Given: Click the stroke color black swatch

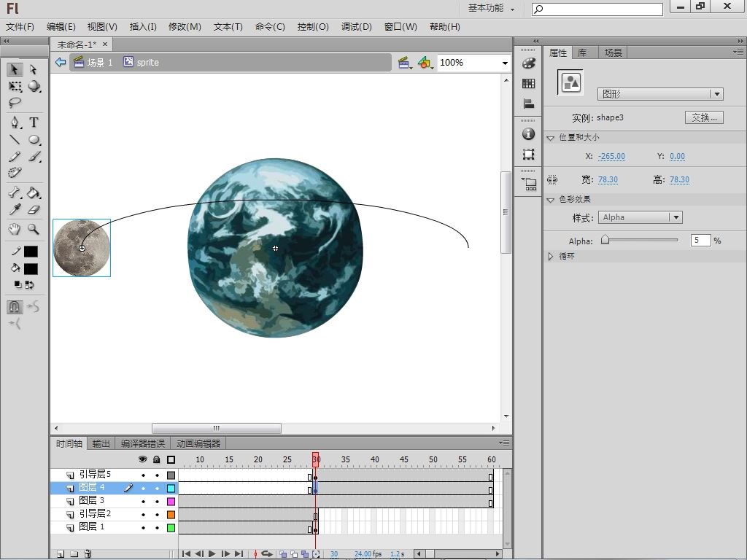Looking at the screenshot, I should click(31, 252).
